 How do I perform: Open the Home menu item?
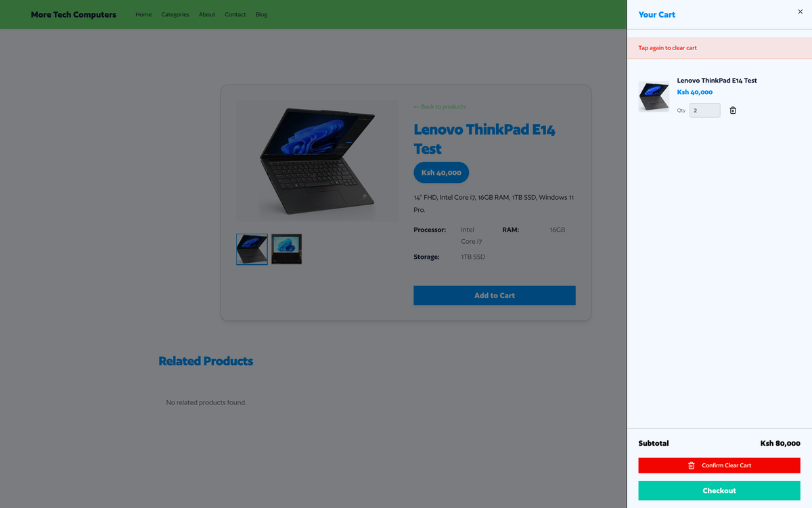click(143, 14)
